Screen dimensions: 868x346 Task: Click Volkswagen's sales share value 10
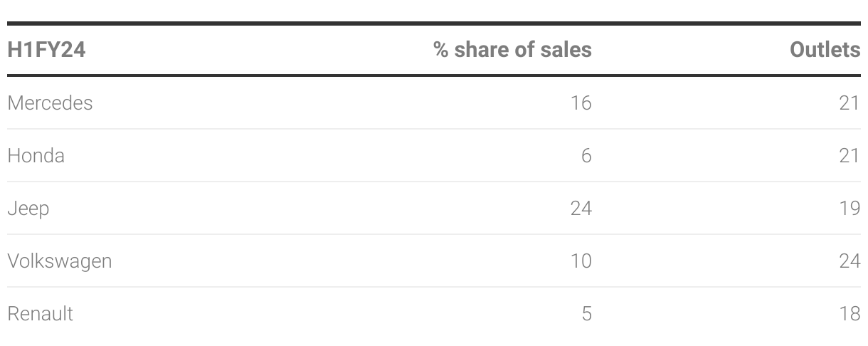(x=581, y=261)
